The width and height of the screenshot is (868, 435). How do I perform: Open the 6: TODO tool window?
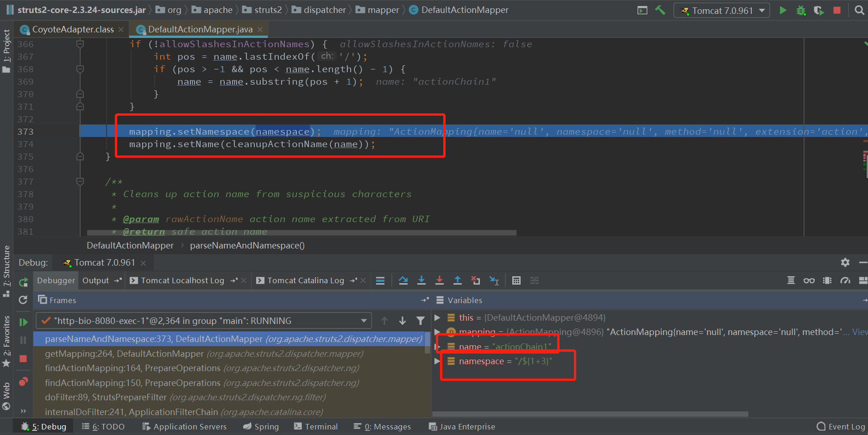point(103,426)
